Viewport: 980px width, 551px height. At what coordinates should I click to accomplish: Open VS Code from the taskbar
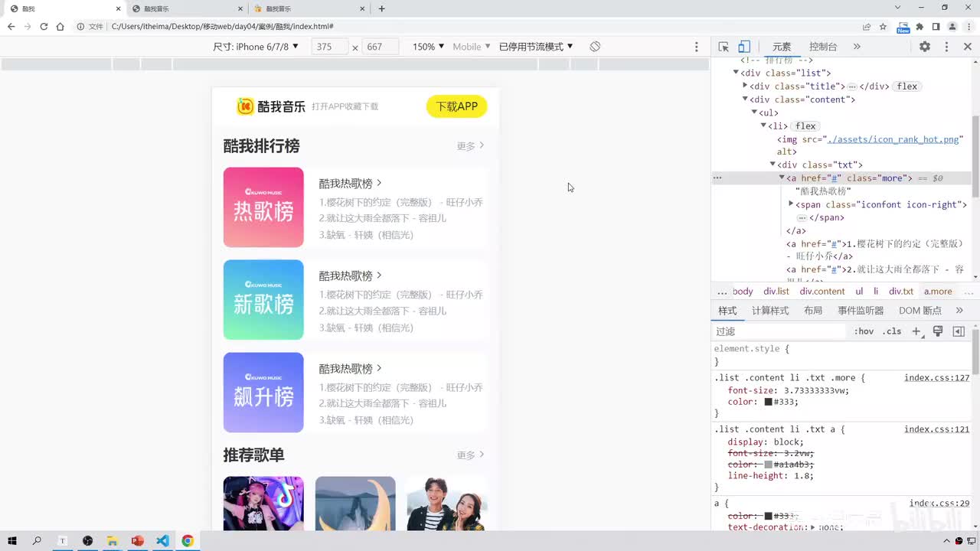[162, 541]
